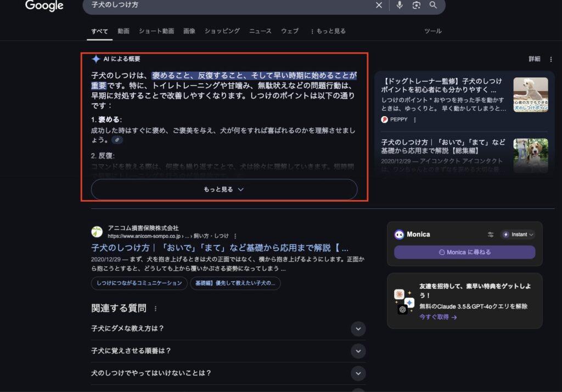This screenshot has height=392, width=562.
Task: Click the search input containing 子犬のしつけ方
Action: (229, 5)
